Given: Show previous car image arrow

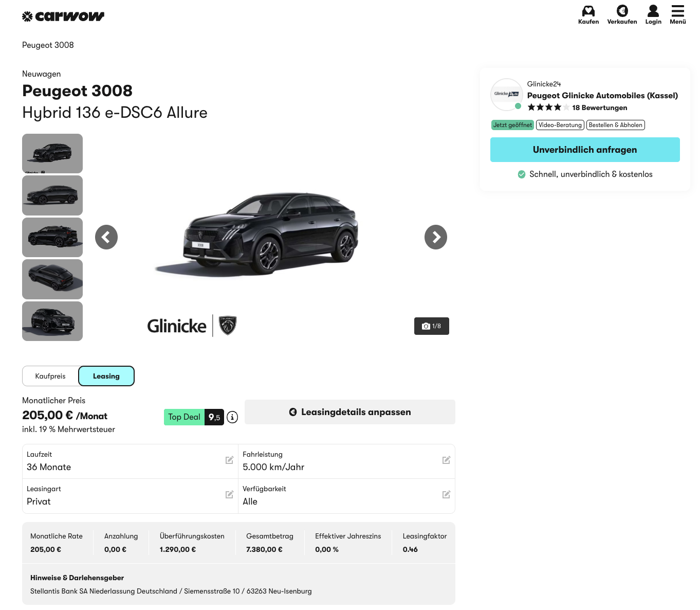Looking at the screenshot, I should [x=106, y=237].
